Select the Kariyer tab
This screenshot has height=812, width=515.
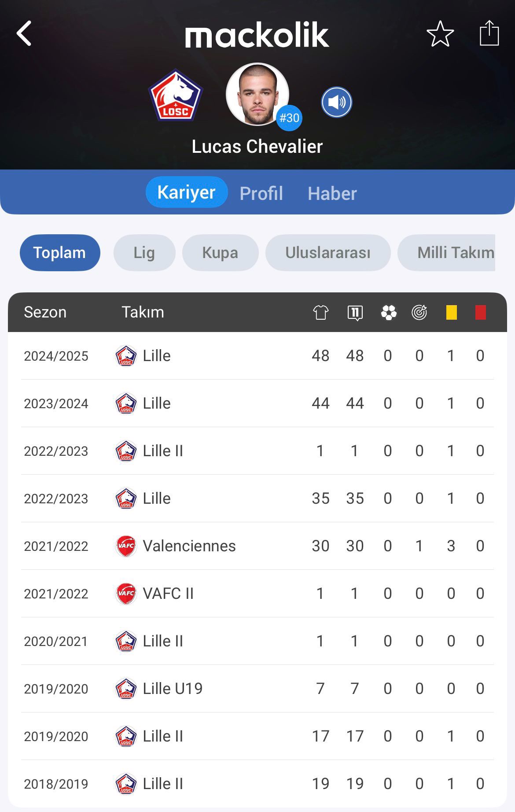pos(187,192)
